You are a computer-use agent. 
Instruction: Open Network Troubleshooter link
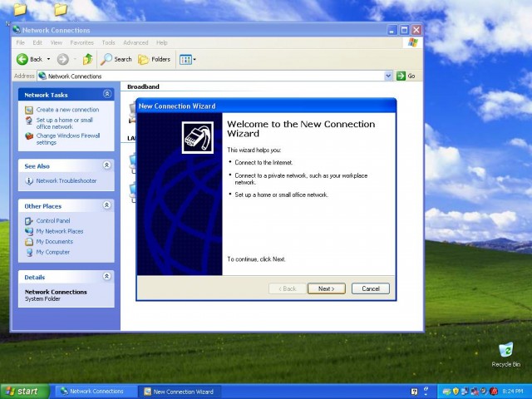[x=66, y=181]
